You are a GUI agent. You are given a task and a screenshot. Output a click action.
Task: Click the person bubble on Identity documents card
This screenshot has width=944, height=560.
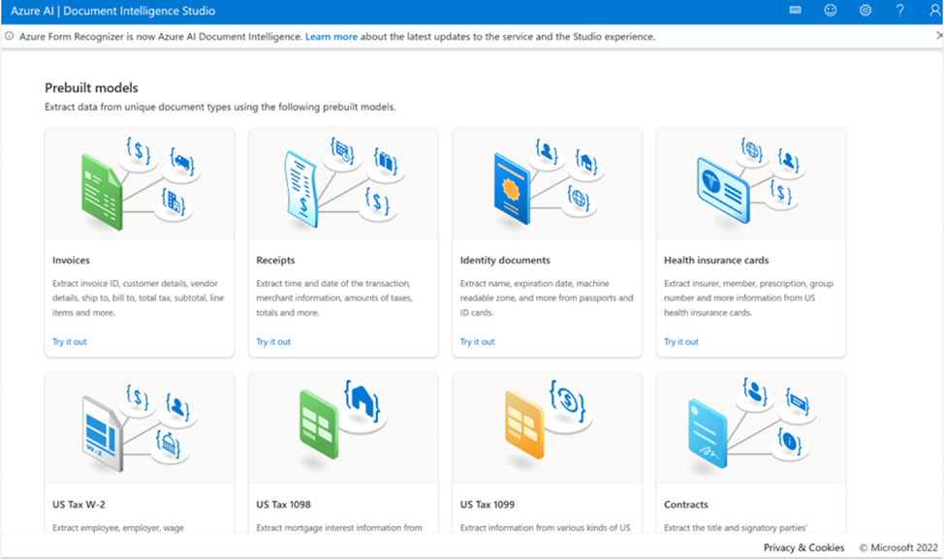pos(547,153)
